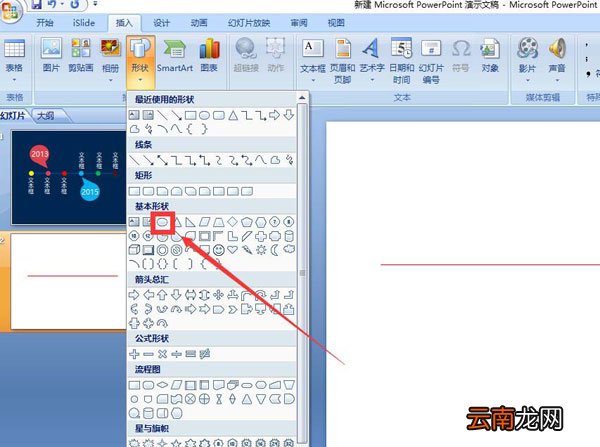Insert WordArt with 艺术字
The width and height of the screenshot is (600, 447).
pyautogui.click(x=372, y=55)
